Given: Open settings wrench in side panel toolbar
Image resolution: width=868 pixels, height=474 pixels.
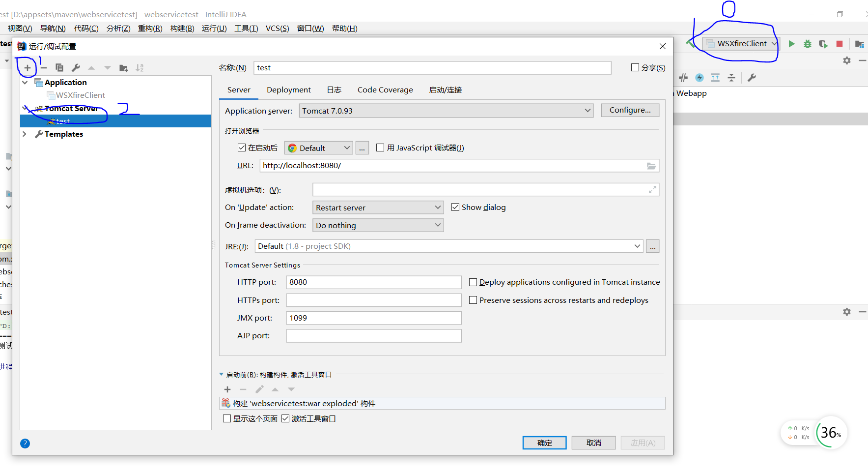Looking at the screenshot, I should (752, 78).
